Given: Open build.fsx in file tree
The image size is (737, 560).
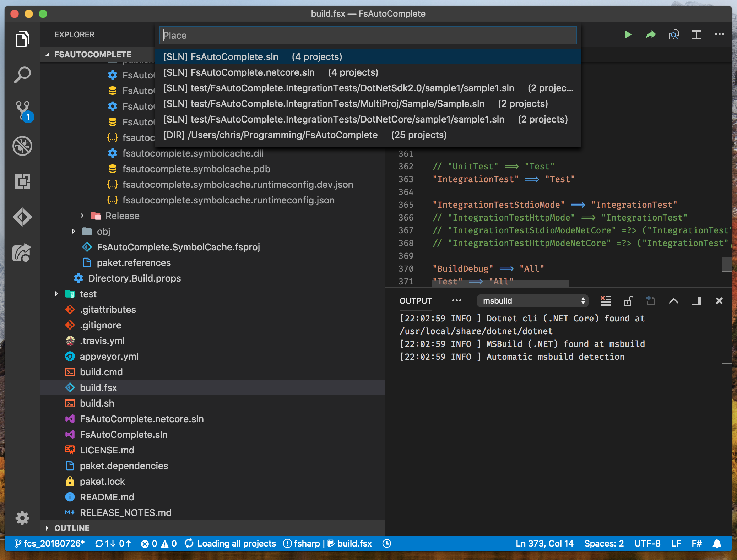Looking at the screenshot, I should [213, 388].
